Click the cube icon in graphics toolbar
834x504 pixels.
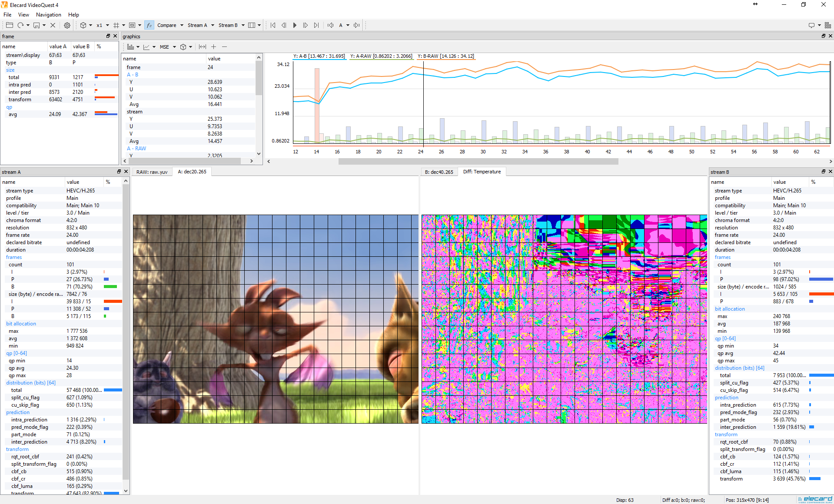tap(183, 47)
